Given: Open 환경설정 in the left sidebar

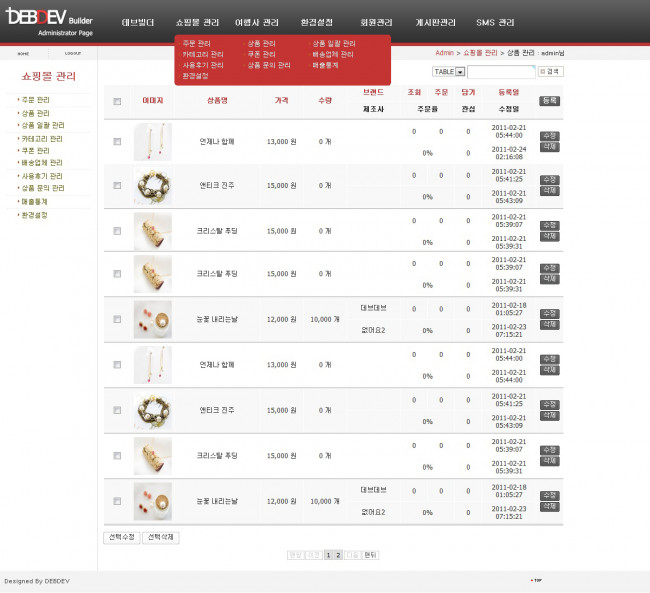Looking at the screenshot, I should point(34,215).
